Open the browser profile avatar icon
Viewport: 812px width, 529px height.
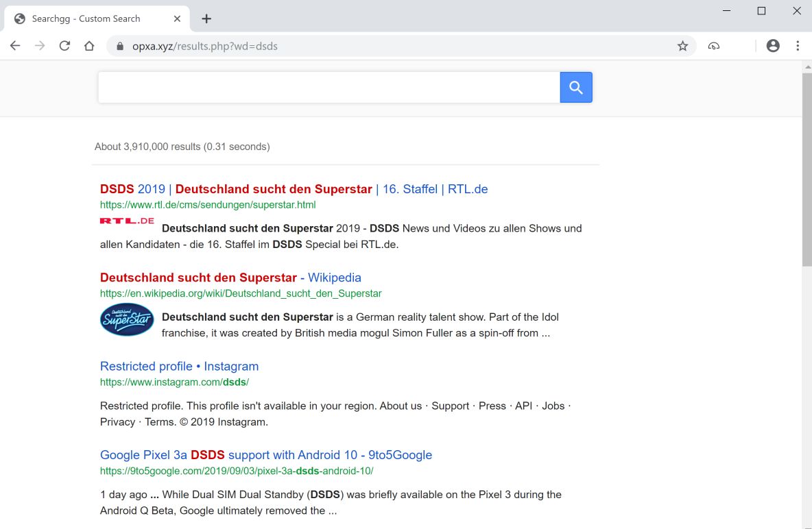(x=773, y=45)
